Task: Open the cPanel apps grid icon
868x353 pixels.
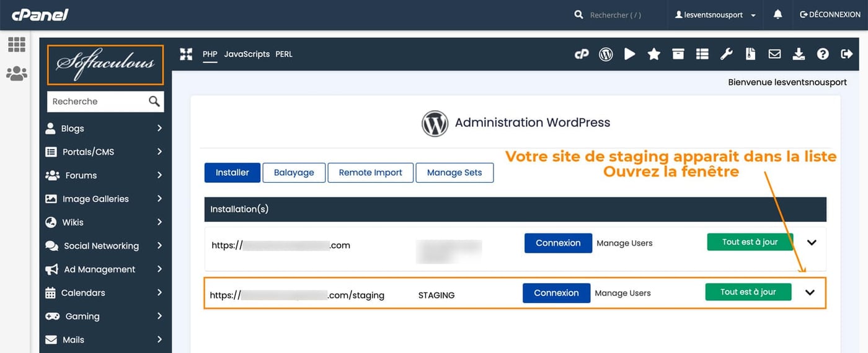Action: pyautogui.click(x=17, y=44)
